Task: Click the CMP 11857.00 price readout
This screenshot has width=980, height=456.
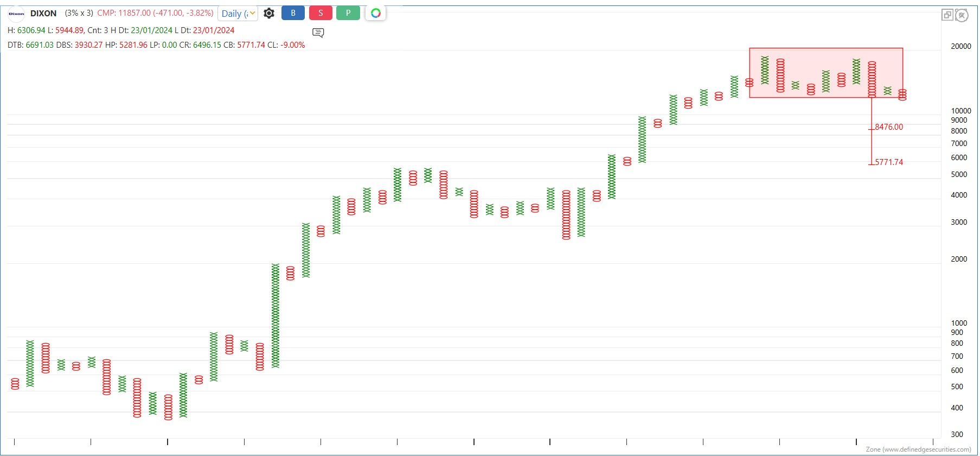Action: (x=155, y=13)
